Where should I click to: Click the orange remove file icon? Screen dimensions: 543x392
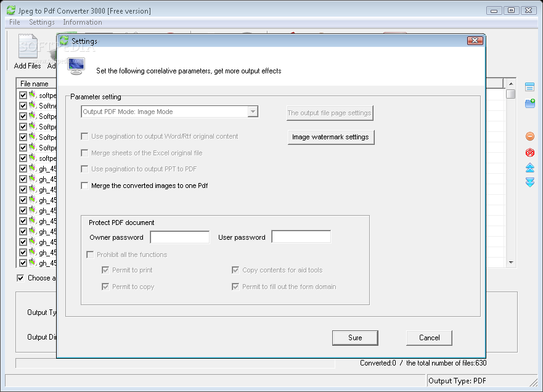tap(530, 136)
